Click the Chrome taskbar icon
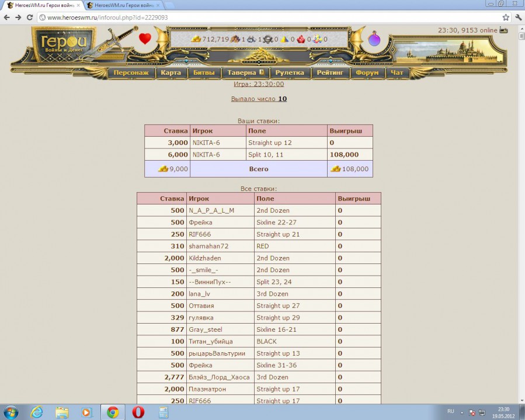 coord(113,412)
